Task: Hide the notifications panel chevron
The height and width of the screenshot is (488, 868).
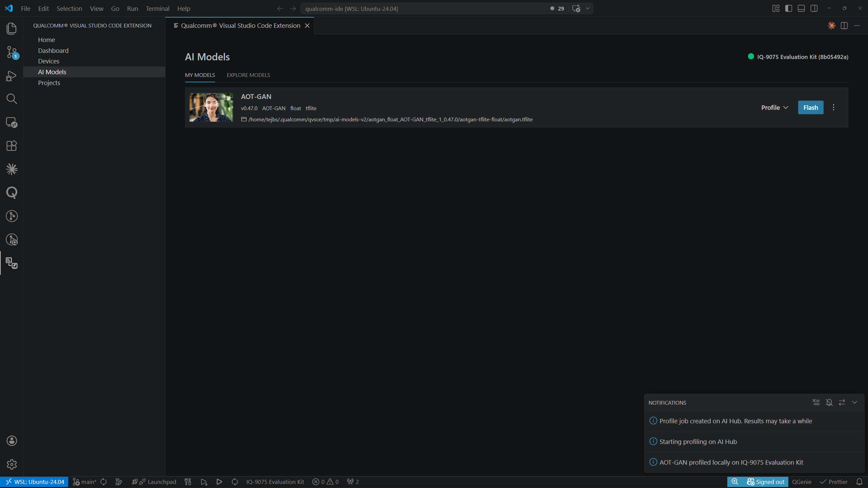Action: pyautogui.click(x=854, y=402)
